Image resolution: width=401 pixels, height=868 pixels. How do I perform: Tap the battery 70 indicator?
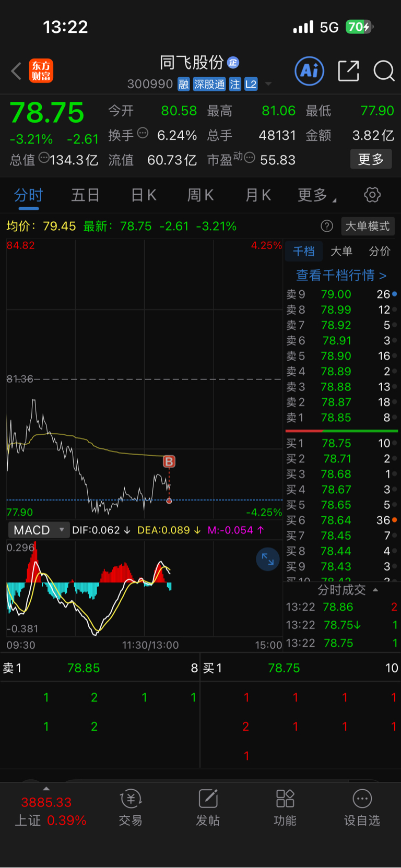point(359,27)
